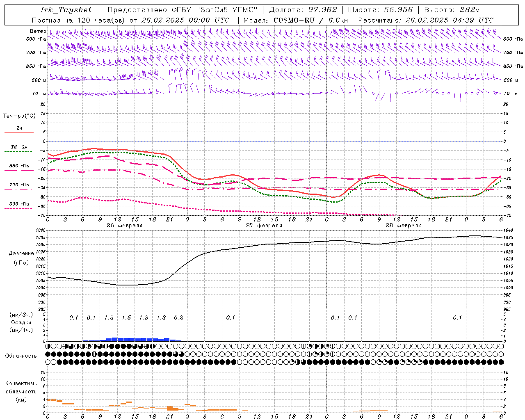Click the Td 2м dew point legend entry

pos(19,147)
